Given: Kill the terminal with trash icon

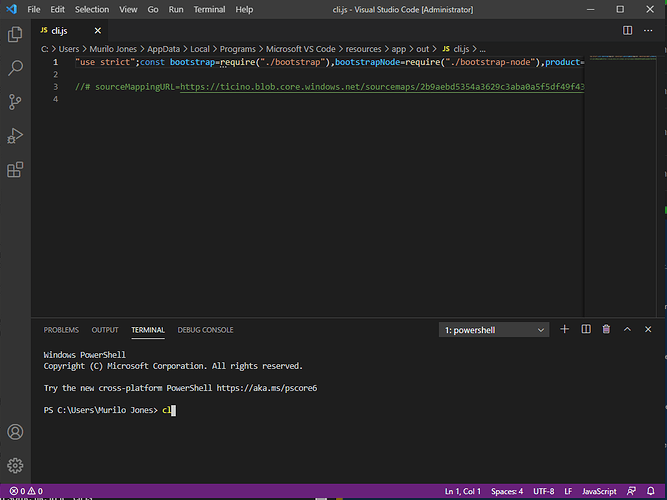Looking at the screenshot, I should [x=606, y=329].
